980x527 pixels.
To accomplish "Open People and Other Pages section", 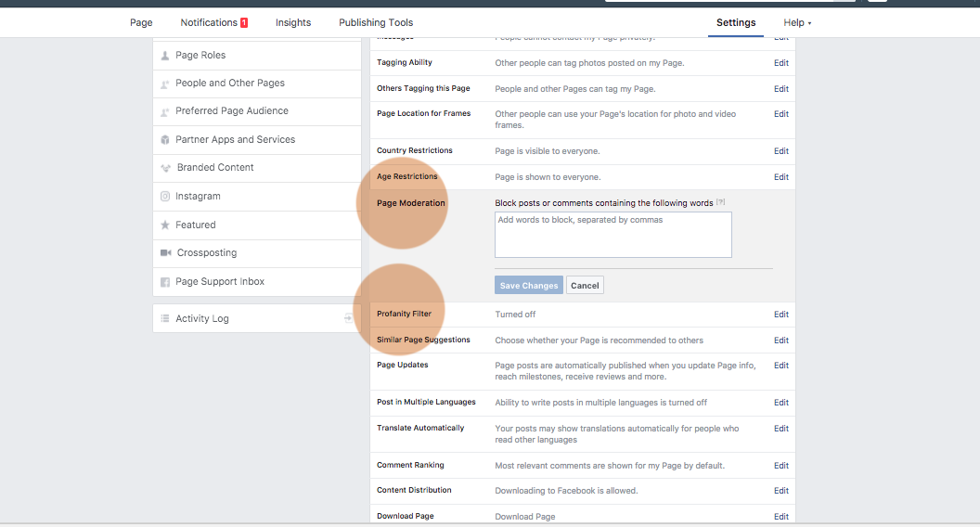I will click(257, 84).
